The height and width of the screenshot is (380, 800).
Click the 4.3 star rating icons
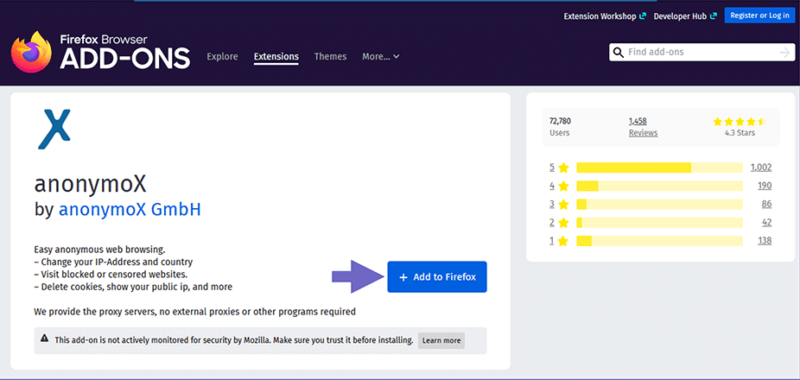(x=739, y=121)
